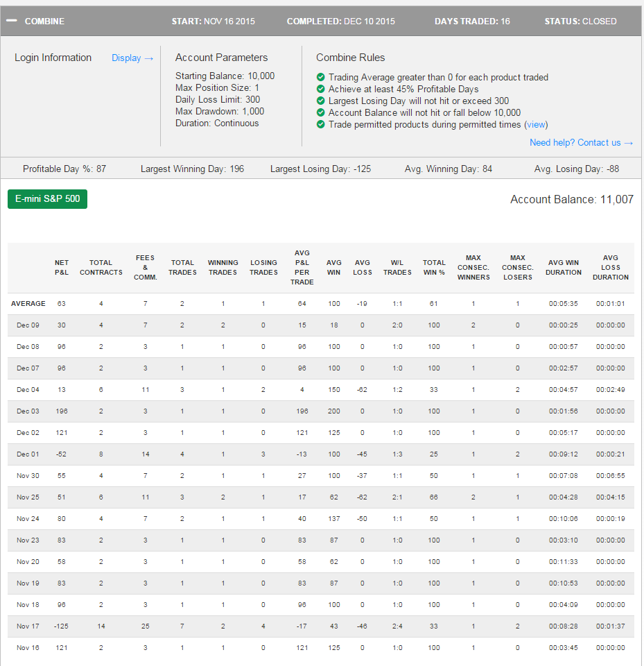644x666 pixels.
Task: Click Largest Losing Day rule checkmark icon
Action: point(320,101)
